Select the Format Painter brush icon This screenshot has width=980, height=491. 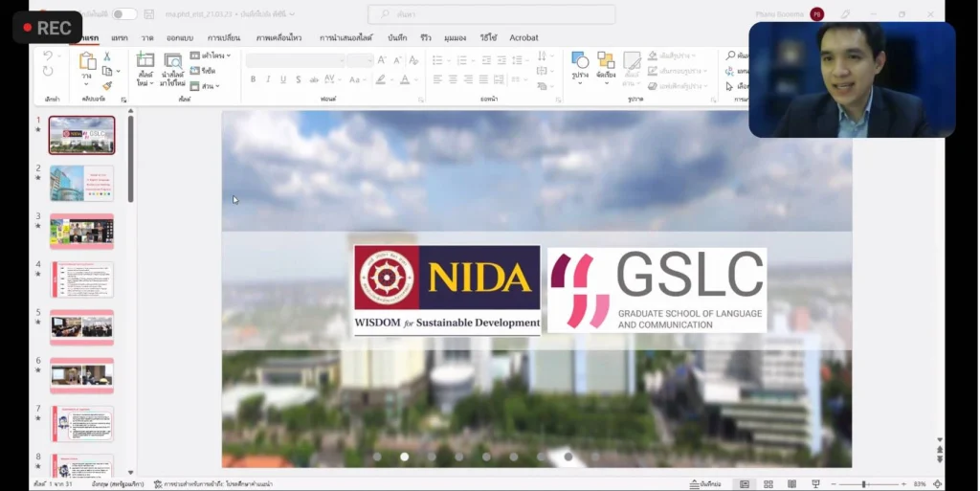[107, 85]
